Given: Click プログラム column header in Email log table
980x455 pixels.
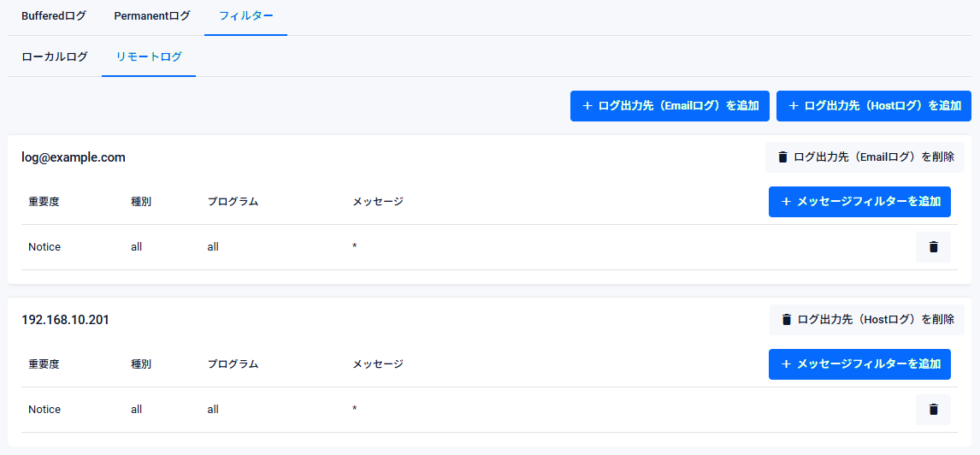Looking at the screenshot, I should [x=233, y=202].
